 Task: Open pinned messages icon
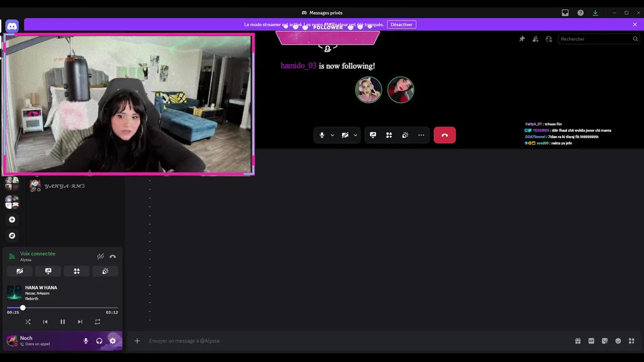tap(522, 39)
